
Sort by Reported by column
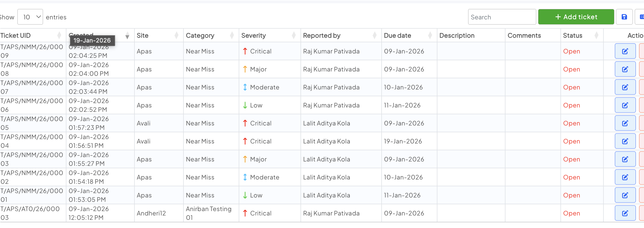pyautogui.click(x=322, y=35)
